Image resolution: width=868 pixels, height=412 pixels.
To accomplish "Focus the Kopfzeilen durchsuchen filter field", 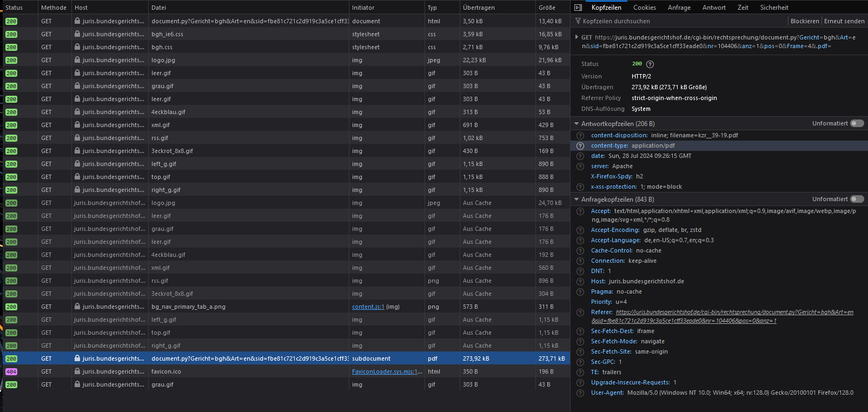I will click(676, 21).
